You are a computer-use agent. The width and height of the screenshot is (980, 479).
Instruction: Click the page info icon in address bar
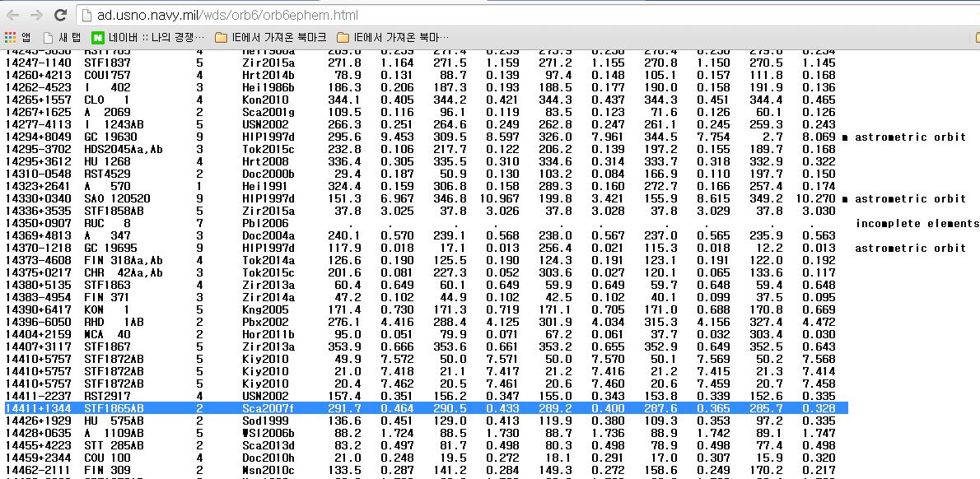(87, 15)
